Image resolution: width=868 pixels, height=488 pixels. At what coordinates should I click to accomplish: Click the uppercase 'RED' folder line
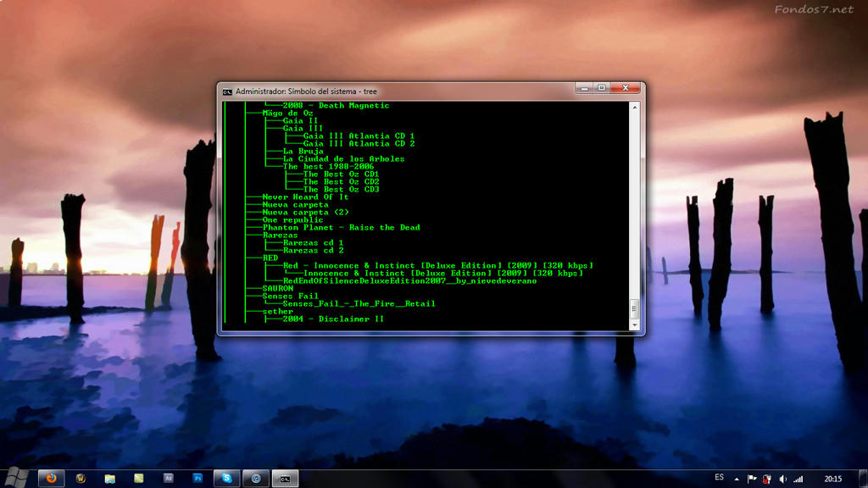pos(270,258)
